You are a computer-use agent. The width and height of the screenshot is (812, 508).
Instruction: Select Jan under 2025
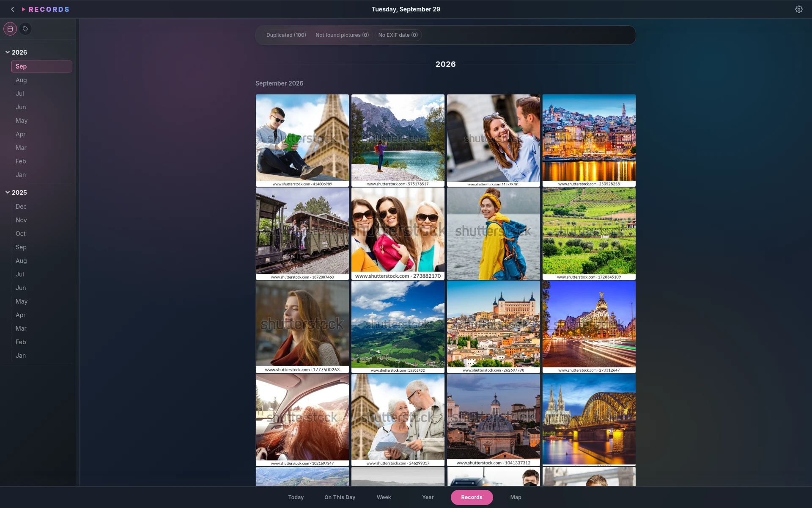tap(41, 356)
